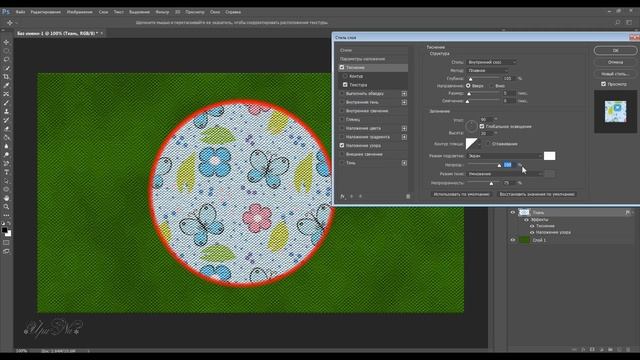Screen dimensions: 640x360
Task: Toggle the Просмотр preview checkbox
Action: (604, 84)
